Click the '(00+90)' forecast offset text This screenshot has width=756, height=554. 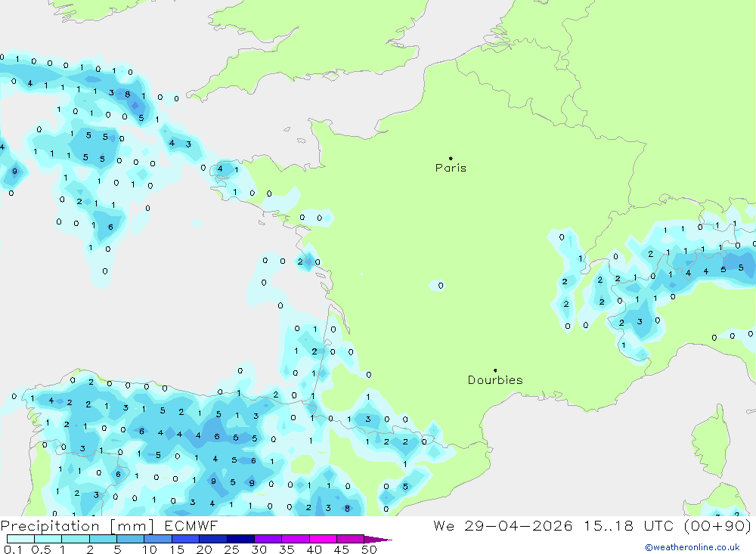(x=718, y=525)
